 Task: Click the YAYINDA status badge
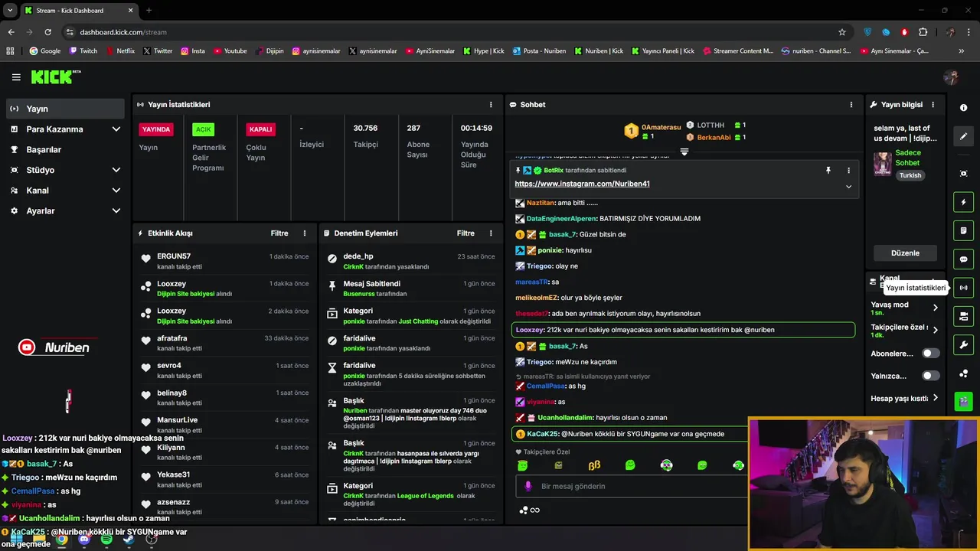pyautogui.click(x=156, y=129)
